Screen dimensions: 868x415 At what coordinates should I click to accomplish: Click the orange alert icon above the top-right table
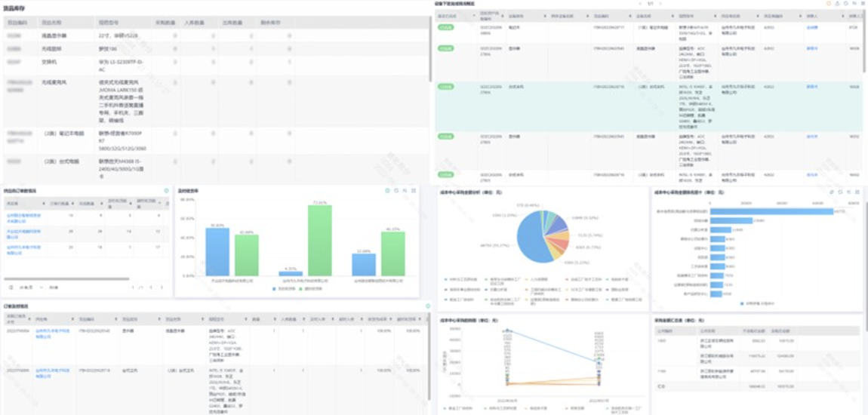(829, 3)
